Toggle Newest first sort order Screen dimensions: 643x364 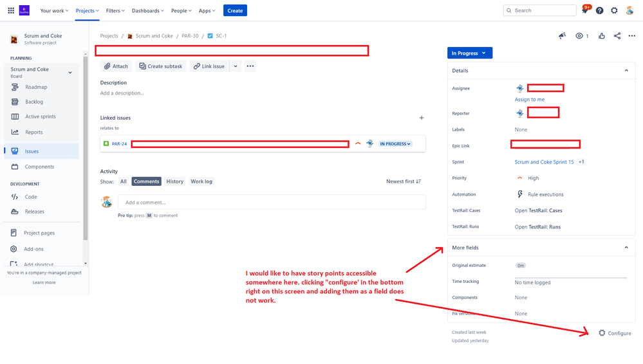pyautogui.click(x=404, y=181)
